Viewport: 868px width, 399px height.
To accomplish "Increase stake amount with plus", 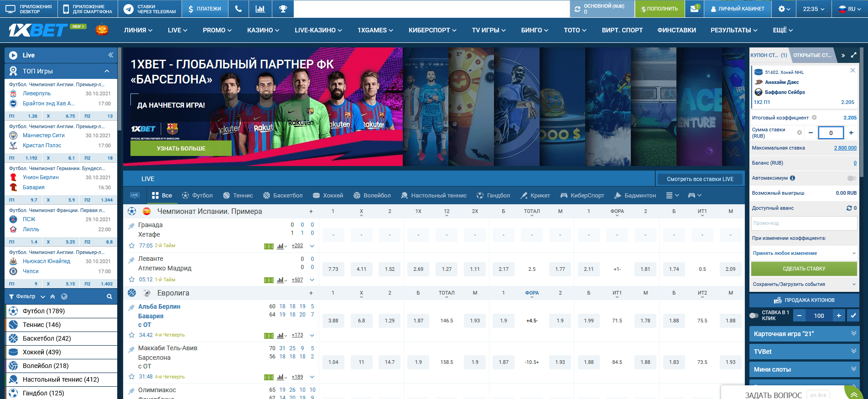I will tap(851, 133).
